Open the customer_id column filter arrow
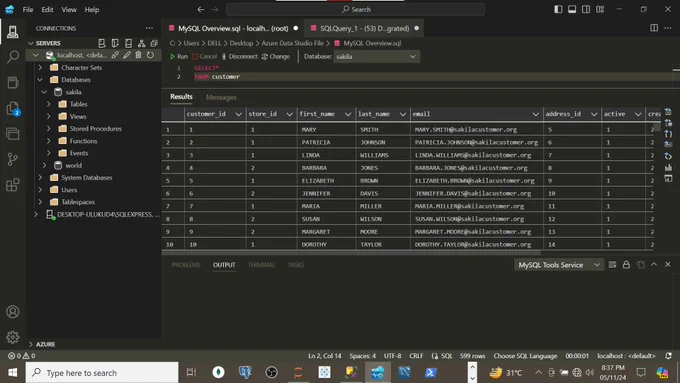680x383 pixels. pyautogui.click(x=239, y=114)
